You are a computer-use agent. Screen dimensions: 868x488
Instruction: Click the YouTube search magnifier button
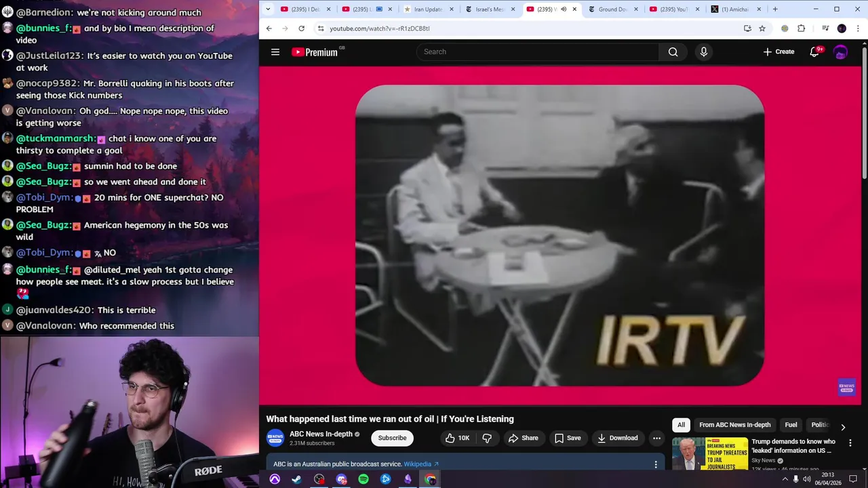pos(673,52)
